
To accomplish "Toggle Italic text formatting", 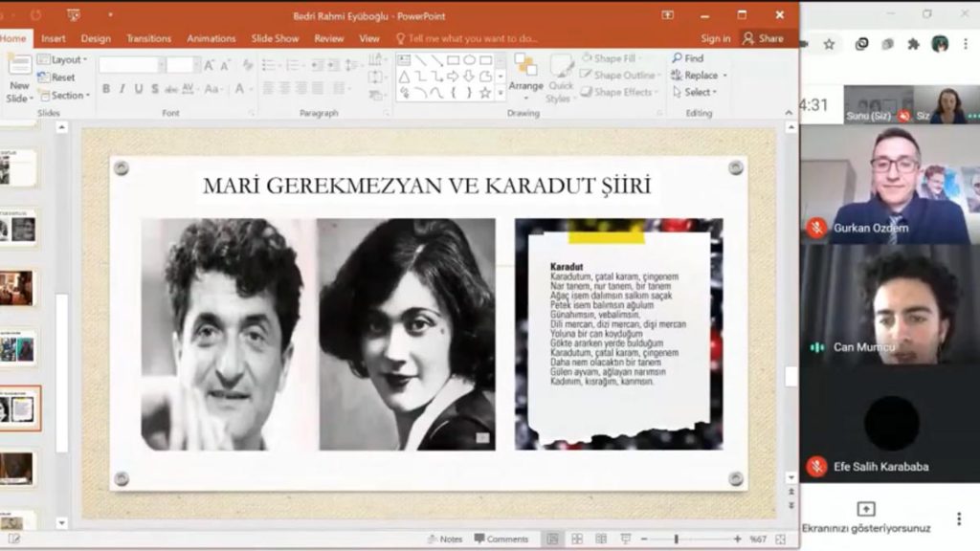I will tap(122, 89).
